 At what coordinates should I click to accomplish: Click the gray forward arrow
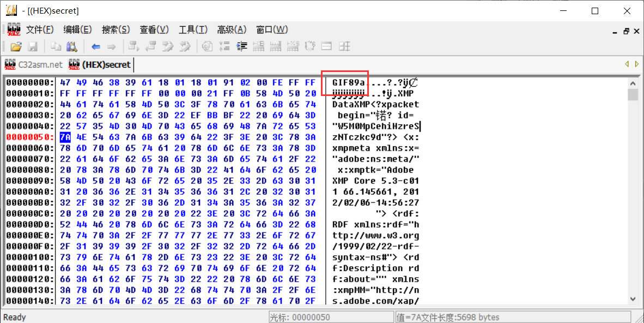[x=111, y=46]
